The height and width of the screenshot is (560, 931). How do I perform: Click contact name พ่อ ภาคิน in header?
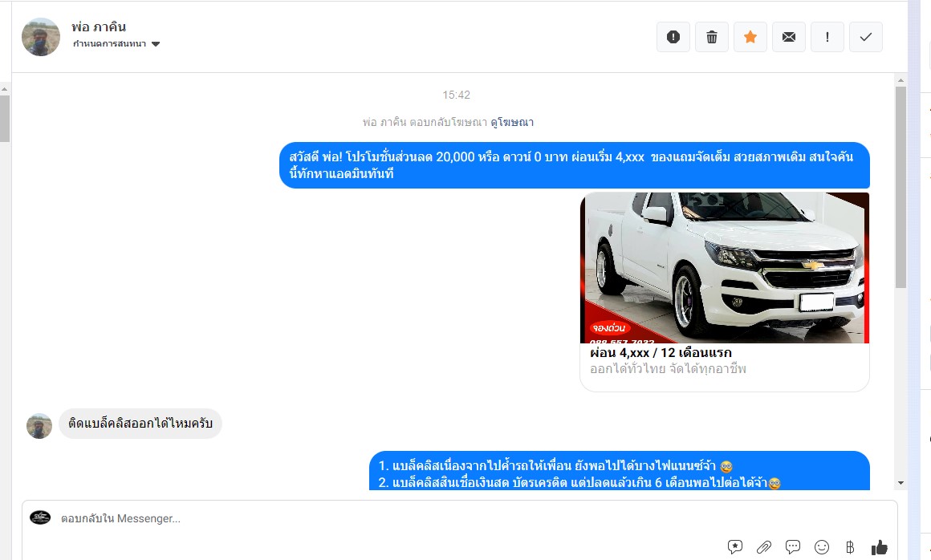99,26
